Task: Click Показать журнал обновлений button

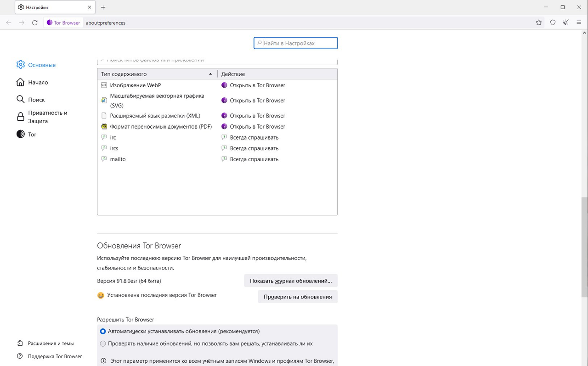Action: tap(291, 281)
